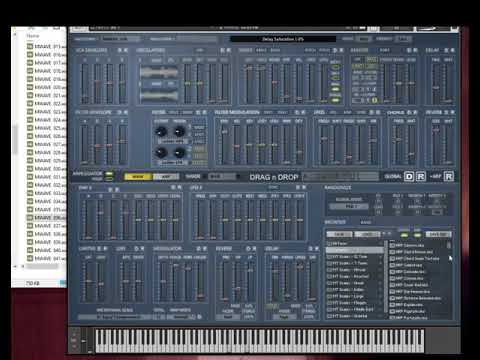Toggle the left green switch above preset list
This screenshot has width=480, height=360.
[x=404, y=235]
